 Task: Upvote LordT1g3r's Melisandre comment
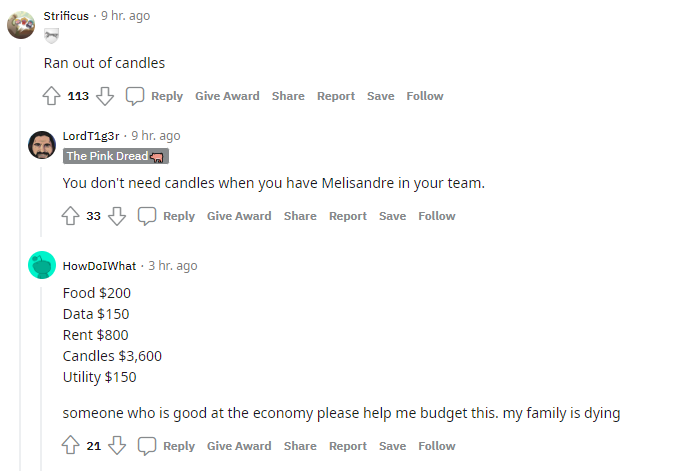pyautogui.click(x=70, y=216)
